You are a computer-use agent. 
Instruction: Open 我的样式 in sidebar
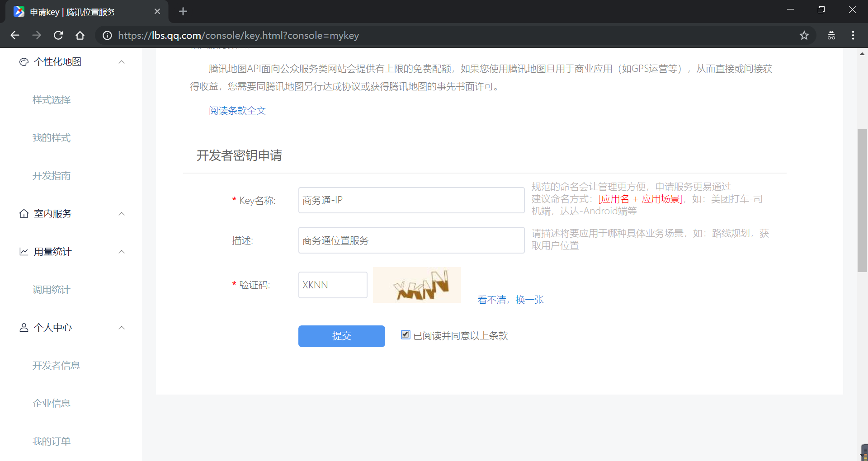[52, 138]
